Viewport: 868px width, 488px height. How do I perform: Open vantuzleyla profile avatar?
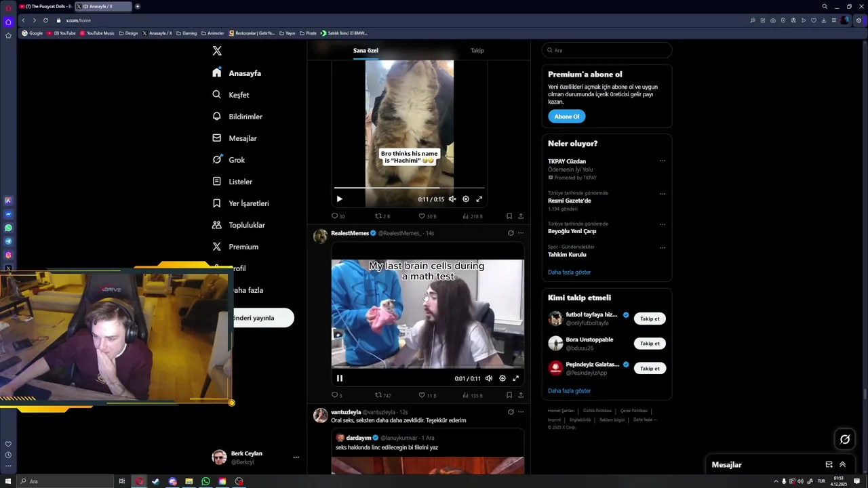click(320, 415)
